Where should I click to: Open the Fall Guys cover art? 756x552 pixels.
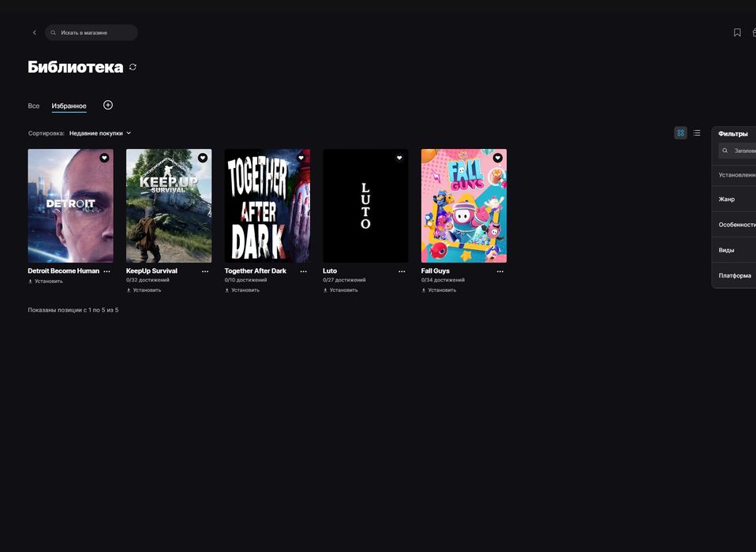pyautogui.click(x=464, y=206)
